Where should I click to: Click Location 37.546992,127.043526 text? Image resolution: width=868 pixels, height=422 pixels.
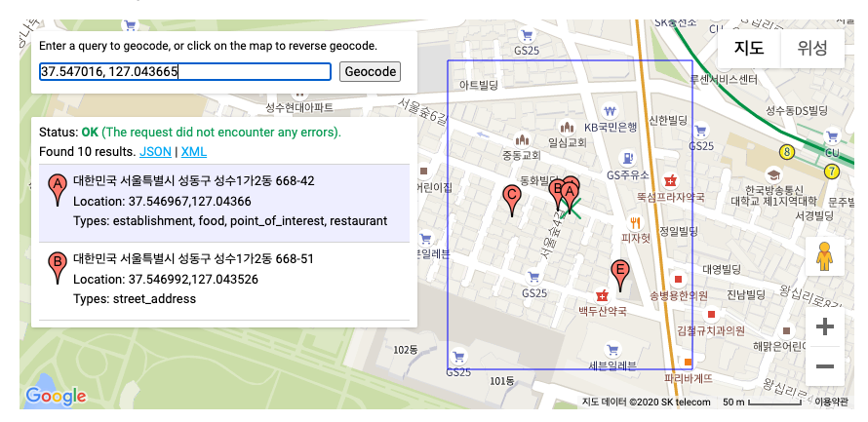point(166,280)
